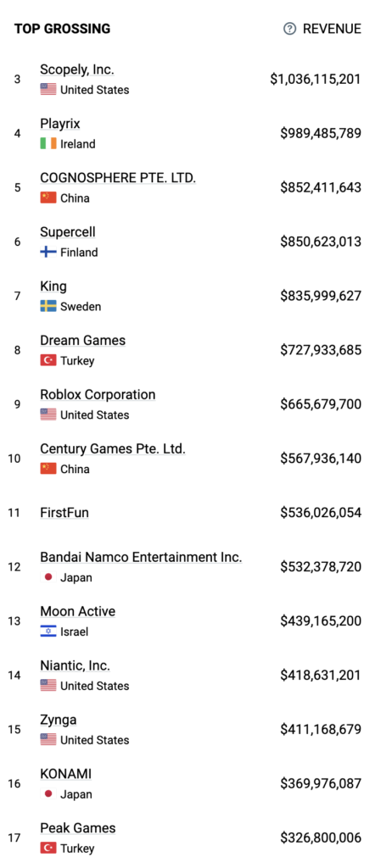This screenshot has height=868, width=392.
Task: Click the Ireland flag under Playrix
Action: pyautogui.click(x=48, y=144)
